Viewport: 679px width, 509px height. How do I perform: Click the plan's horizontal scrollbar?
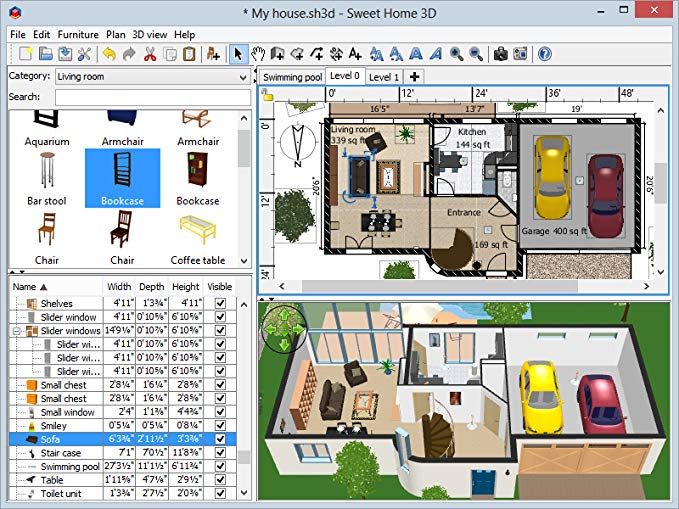[x=440, y=286]
